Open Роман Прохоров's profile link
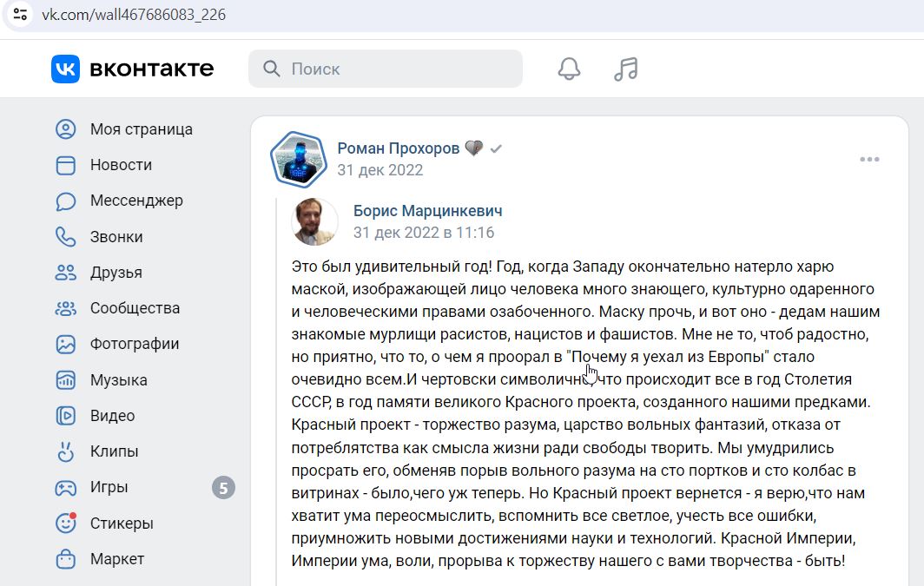This screenshot has height=586, width=924. 399,148
